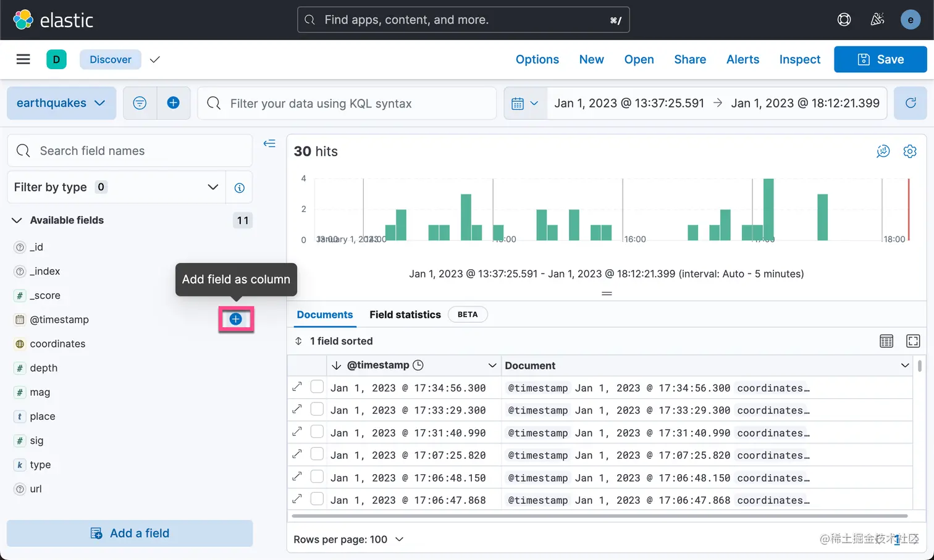This screenshot has height=560, width=934.
Task: Open the earthquakes data view dropdown
Action: click(61, 103)
